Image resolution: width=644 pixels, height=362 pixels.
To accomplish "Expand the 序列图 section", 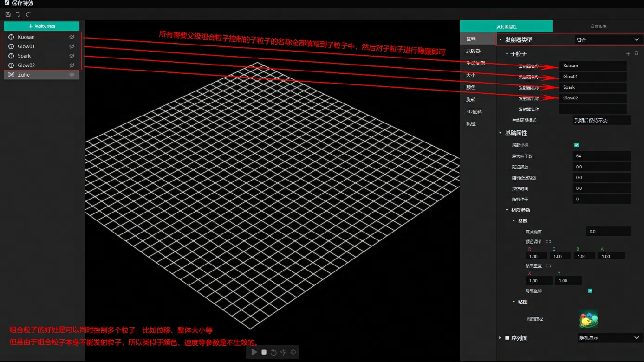I will point(501,338).
